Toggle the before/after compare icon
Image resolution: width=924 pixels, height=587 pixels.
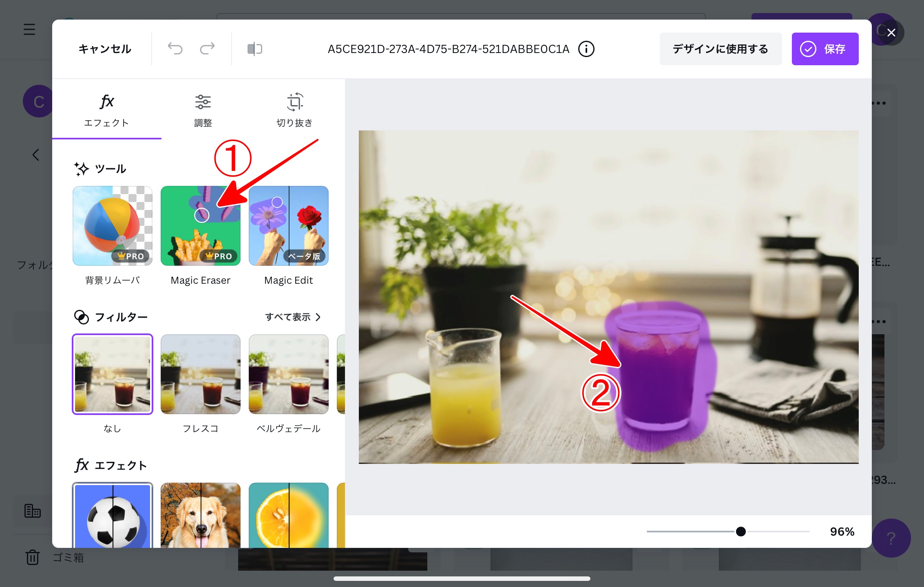coord(255,49)
